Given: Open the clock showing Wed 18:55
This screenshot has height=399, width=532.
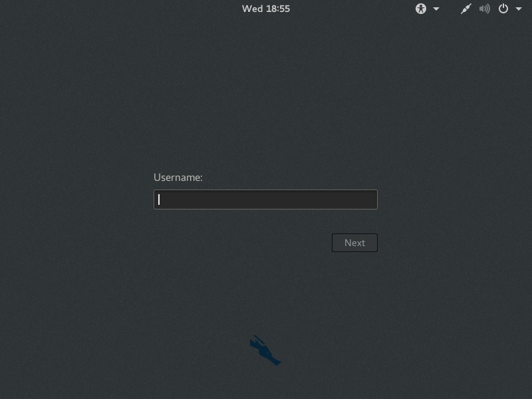Looking at the screenshot, I should [x=266, y=9].
